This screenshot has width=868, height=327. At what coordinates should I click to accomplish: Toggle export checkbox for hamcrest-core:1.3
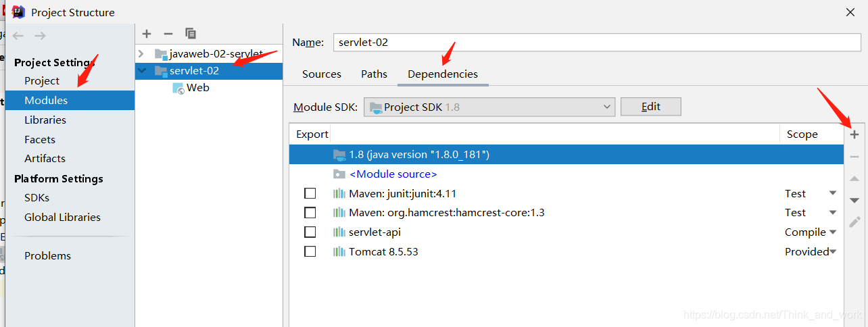pos(310,212)
